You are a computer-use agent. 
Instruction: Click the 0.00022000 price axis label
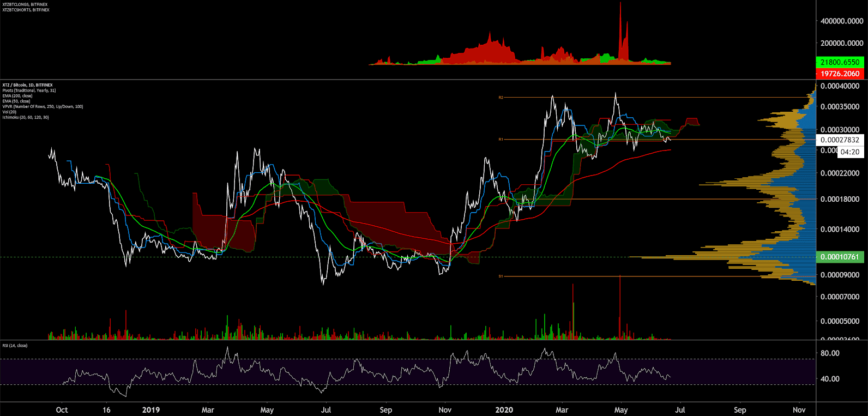pyautogui.click(x=840, y=173)
